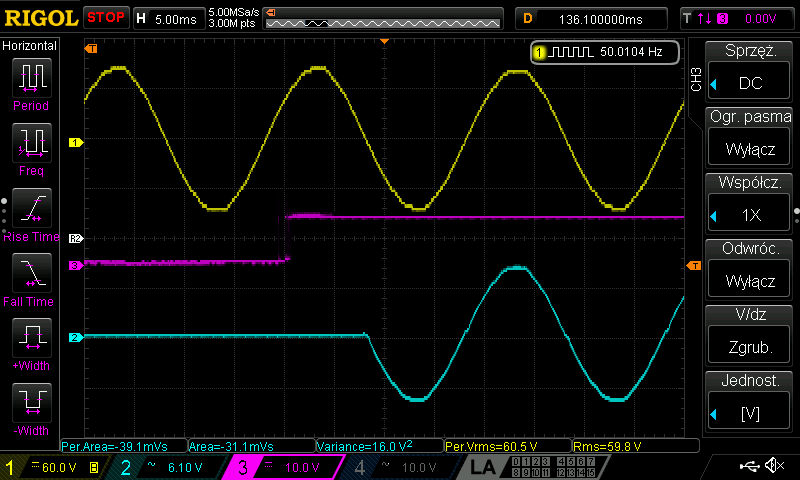
Task: Open the Ogr. pasma bandwidth limit menu
Action: pyautogui.click(x=750, y=137)
